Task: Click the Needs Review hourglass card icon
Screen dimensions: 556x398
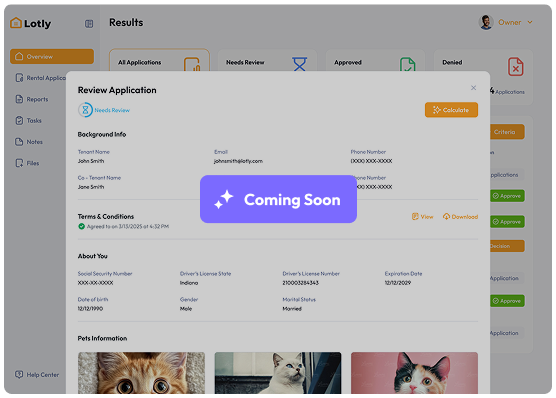Action: click(300, 64)
